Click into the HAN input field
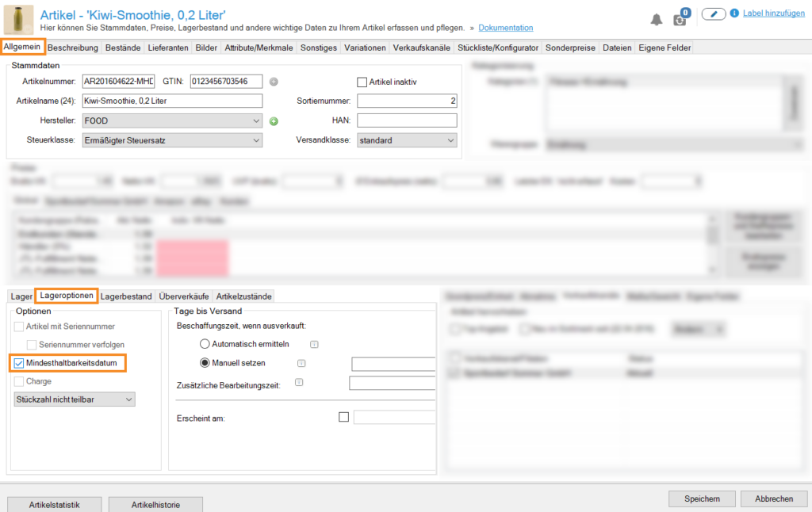The image size is (812, 512). [407, 120]
